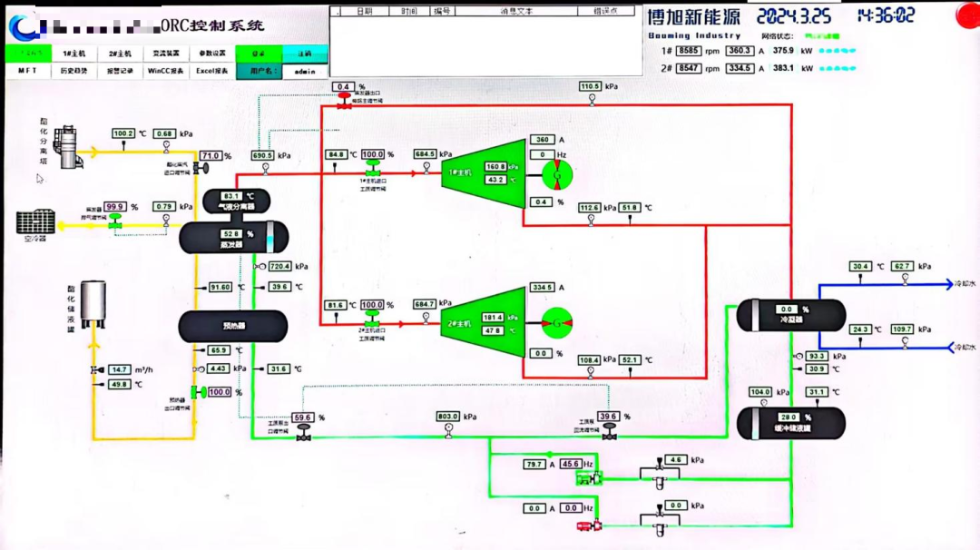Click the 注销 logout button
The image size is (980, 550).
coord(305,54)
